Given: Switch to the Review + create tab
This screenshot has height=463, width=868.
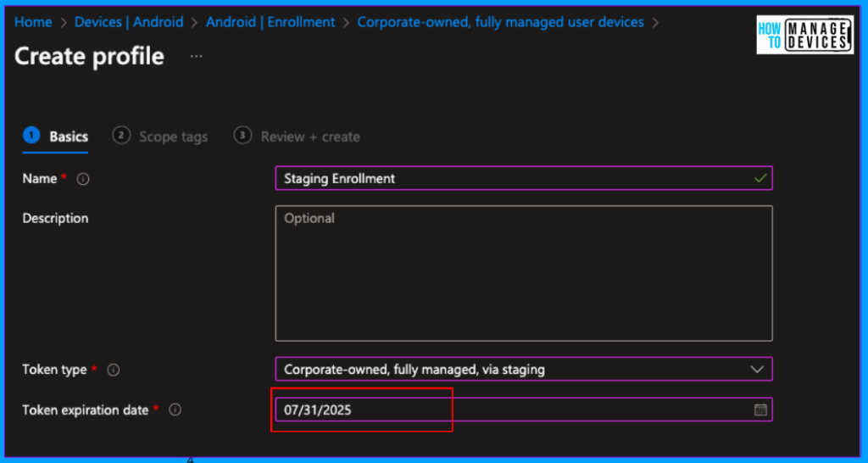Looking at the screenshot, I should pos(297,137).
